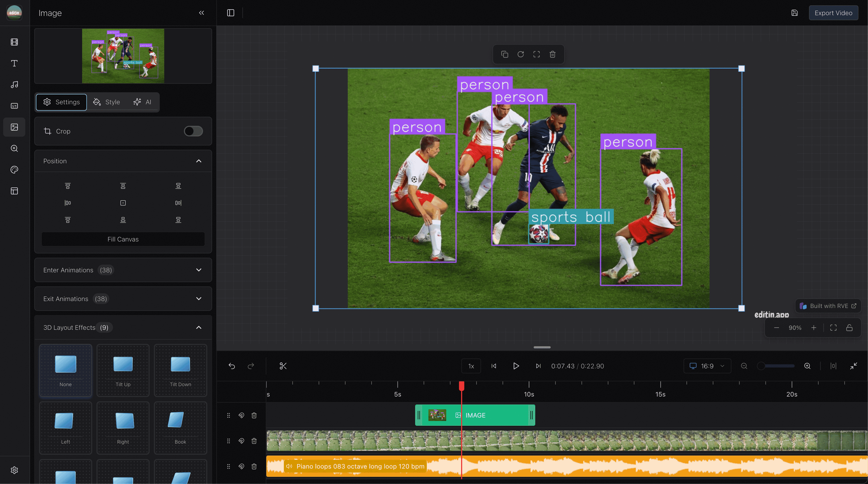868x484 pixels.
Task: Open the 1x playback speed selector
Action: click(x=471, y=366)
